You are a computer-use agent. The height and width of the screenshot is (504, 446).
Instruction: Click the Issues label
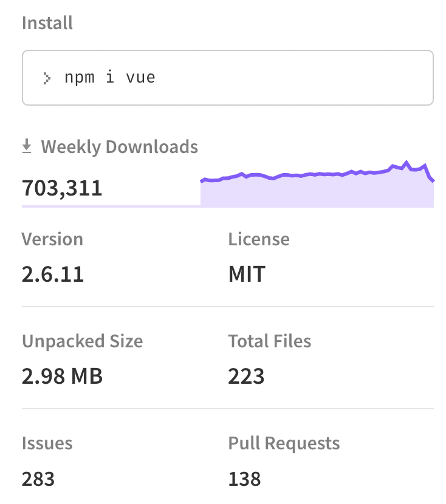point(47,443)
